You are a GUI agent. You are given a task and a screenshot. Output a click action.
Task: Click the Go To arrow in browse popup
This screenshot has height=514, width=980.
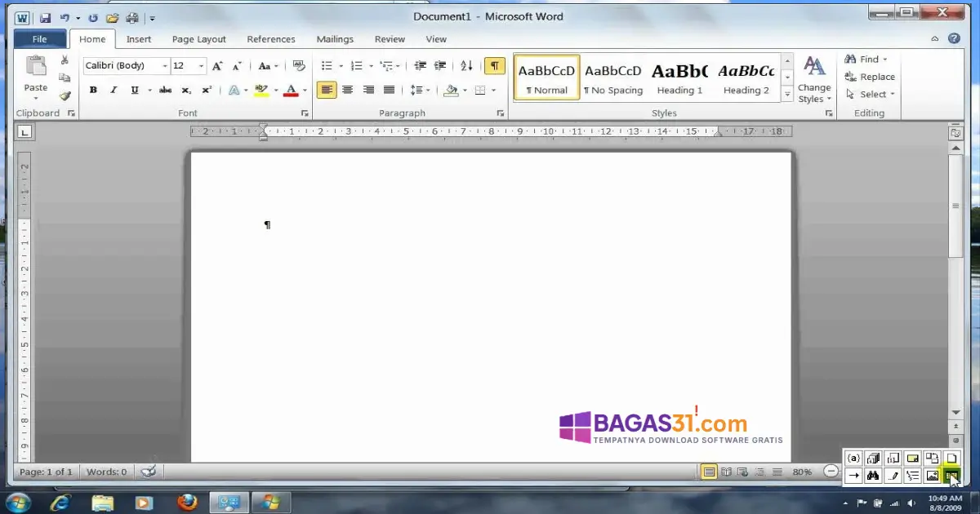coord(853,476)
